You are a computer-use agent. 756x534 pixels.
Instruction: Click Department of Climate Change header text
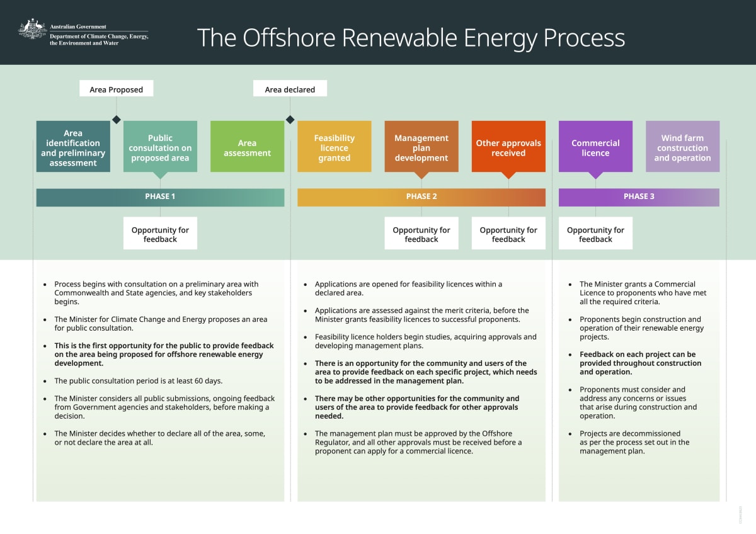point(99,37)
